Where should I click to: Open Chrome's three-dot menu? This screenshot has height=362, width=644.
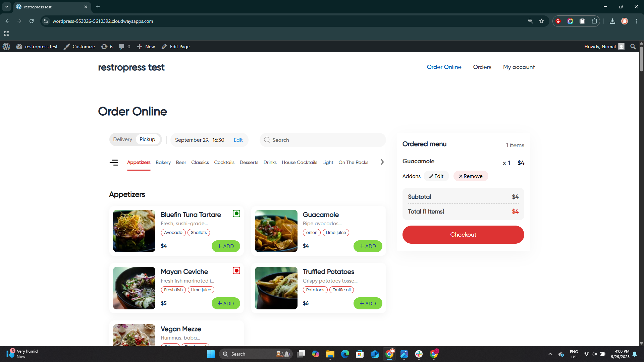(637, 21)
